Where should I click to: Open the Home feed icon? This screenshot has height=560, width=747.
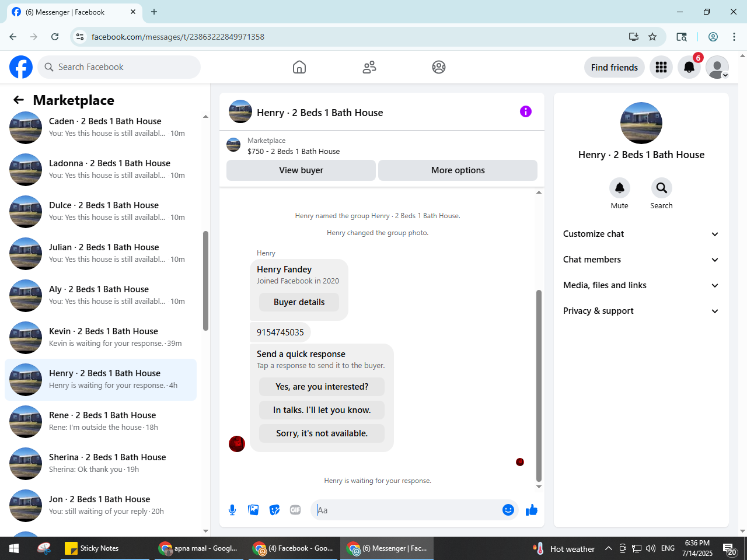tap(299, 67)
